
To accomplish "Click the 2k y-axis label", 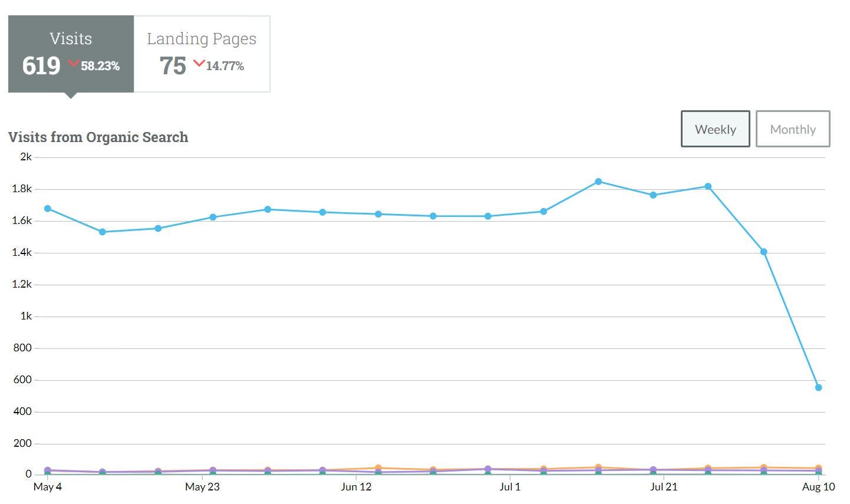I will (x=26, y=157).
